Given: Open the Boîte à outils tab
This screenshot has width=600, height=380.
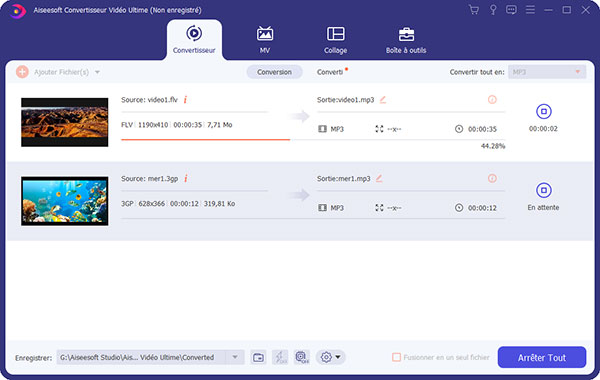Looking at the screenshot, I should (406, 40).
